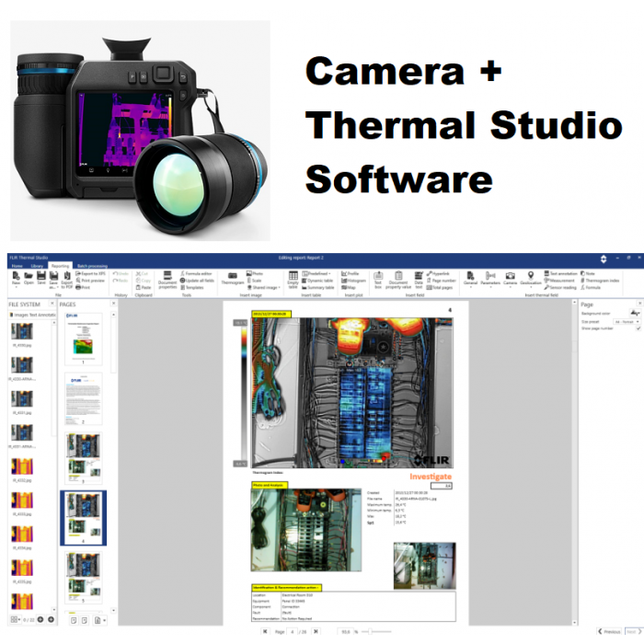The height and width of the screenshot is (644, 644).
Task: Insert a Histogram plot
Action: click(353, 281)
